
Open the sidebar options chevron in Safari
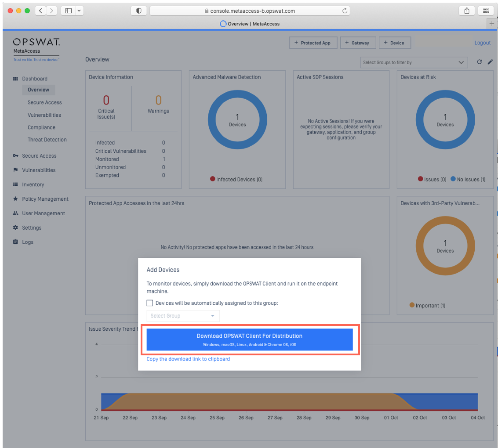[79, 11]
